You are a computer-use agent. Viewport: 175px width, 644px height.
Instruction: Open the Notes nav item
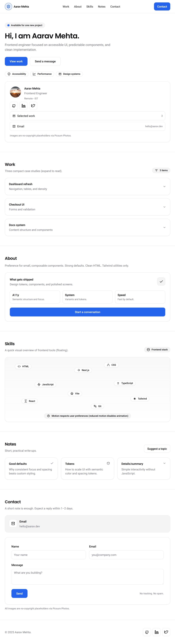101,6
